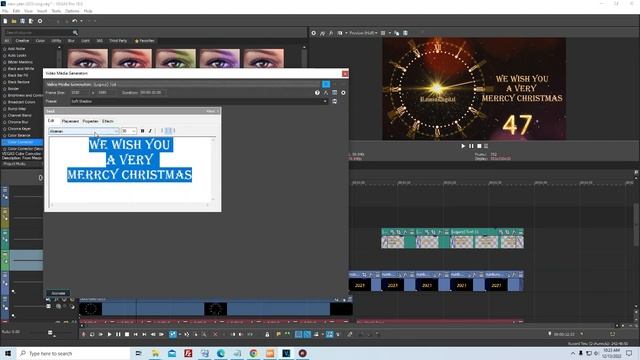Image resolution: width=640 pixels, height=360 pixels.
Task: Open Microsoft Edge from the Windows taskbar
Action: (221, 353)
